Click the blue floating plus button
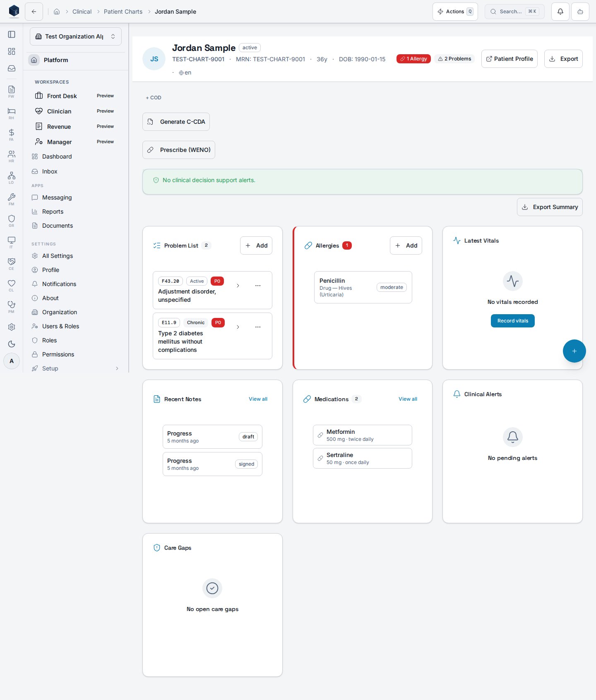Image resolution: width=596 pixels, height=700 pixels. click(x=574, y=351)
